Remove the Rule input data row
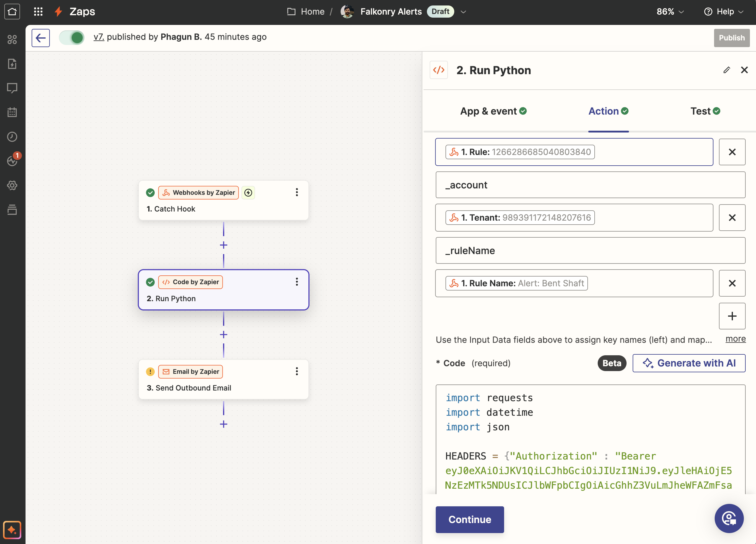The height and width of the screenshot is (544, 756). pos(732,152)
